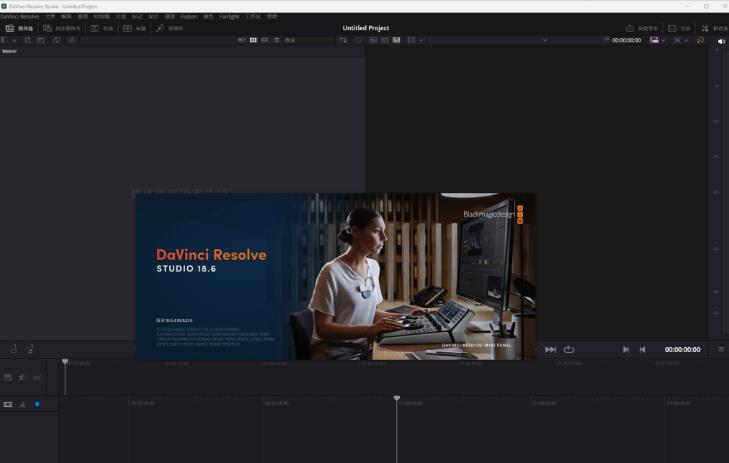Expand the viewer overlay dropdown arrow
Screen dimensions: 729x463
click(x=421, y=40)
